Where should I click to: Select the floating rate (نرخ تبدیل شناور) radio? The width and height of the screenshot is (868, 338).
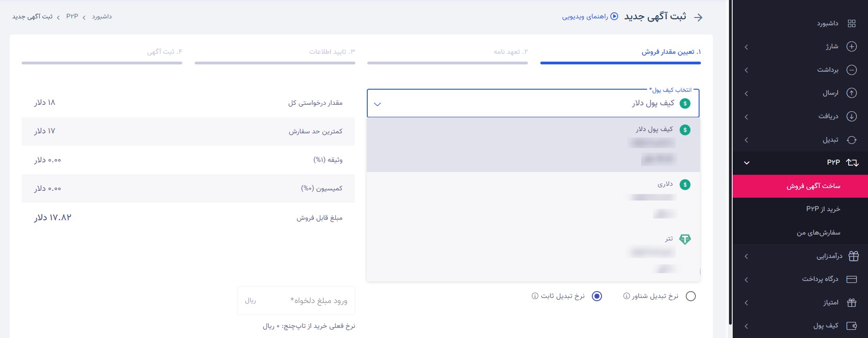tap(690, 296)
